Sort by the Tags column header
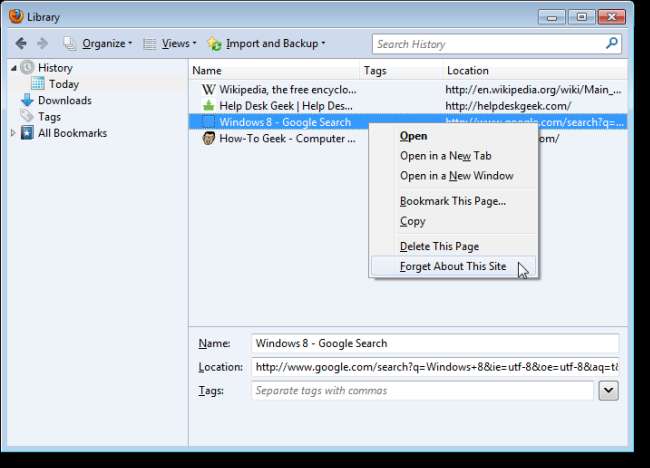Screen dimensions: 650x468 coord(402,70)
